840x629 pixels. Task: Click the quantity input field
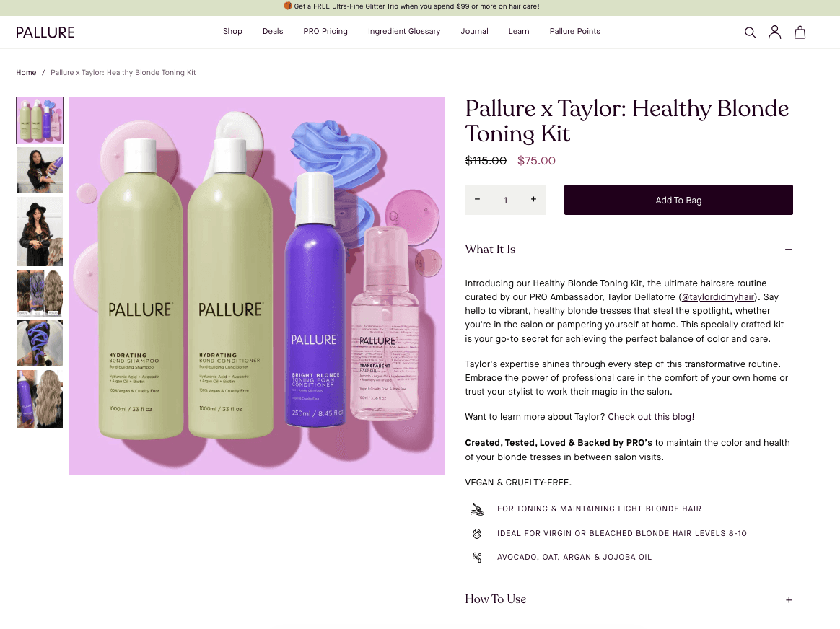[505, 201]
